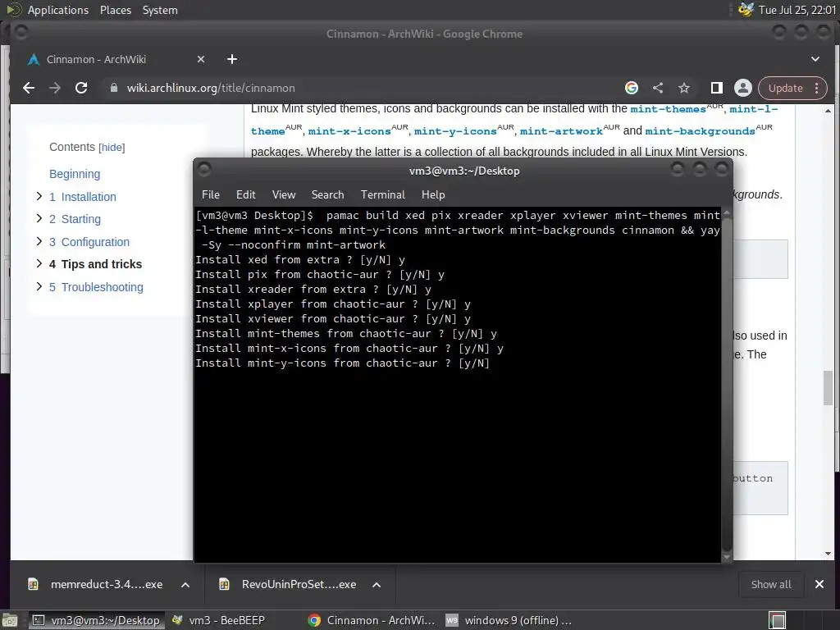Switch to Cinnamon - ArchWiki taskbar item
Screen dimensions: 840x630
pos(372,620)
